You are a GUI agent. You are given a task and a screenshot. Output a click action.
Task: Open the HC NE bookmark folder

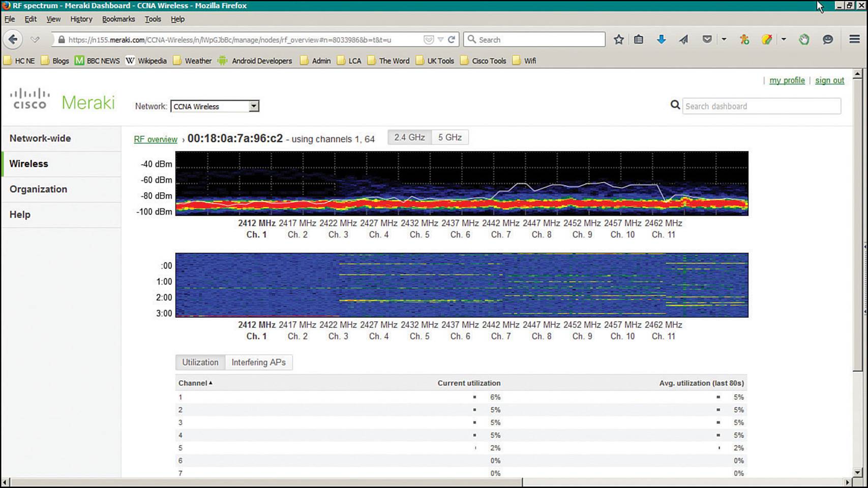(19, 60)
